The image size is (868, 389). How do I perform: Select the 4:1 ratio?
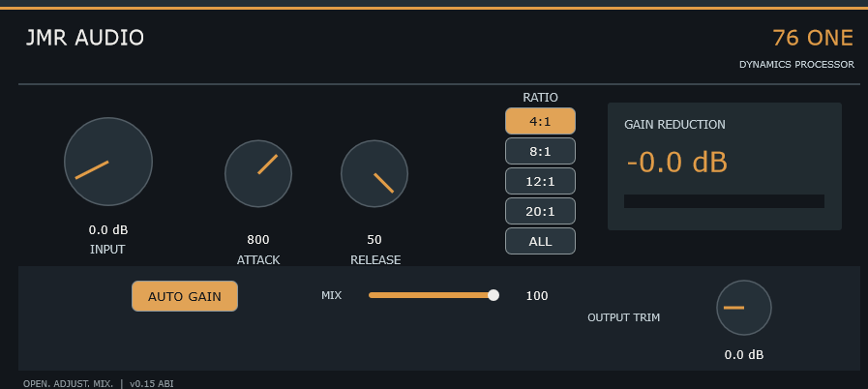[x=540, y=121]
